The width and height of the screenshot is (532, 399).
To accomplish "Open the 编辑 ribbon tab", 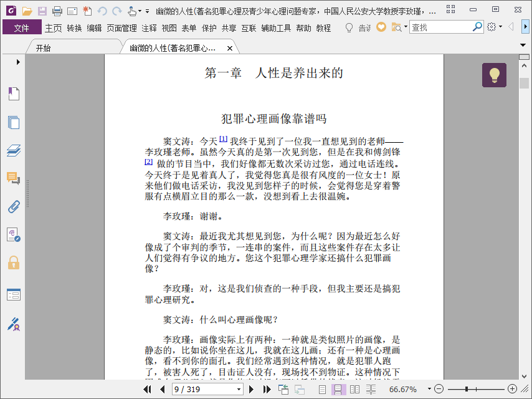I will (94, 28).
